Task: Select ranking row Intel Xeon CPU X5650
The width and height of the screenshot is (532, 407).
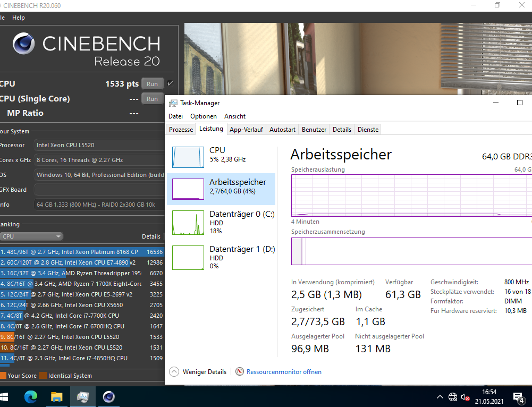Action: point(82,305)
